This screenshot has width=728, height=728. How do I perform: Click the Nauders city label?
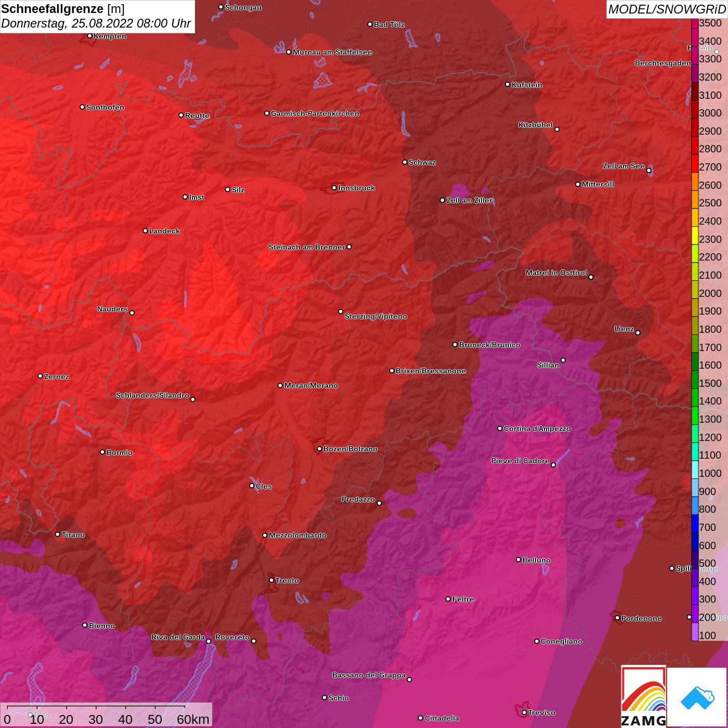coord(112,309)
